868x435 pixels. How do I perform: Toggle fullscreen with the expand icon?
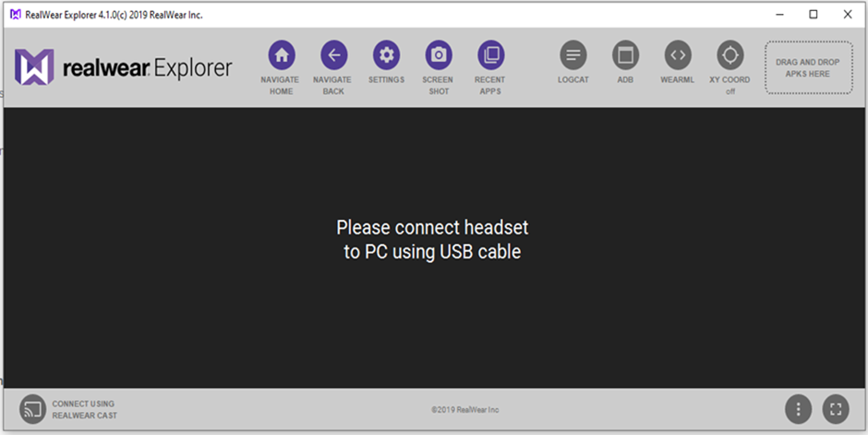coord(835,409)
